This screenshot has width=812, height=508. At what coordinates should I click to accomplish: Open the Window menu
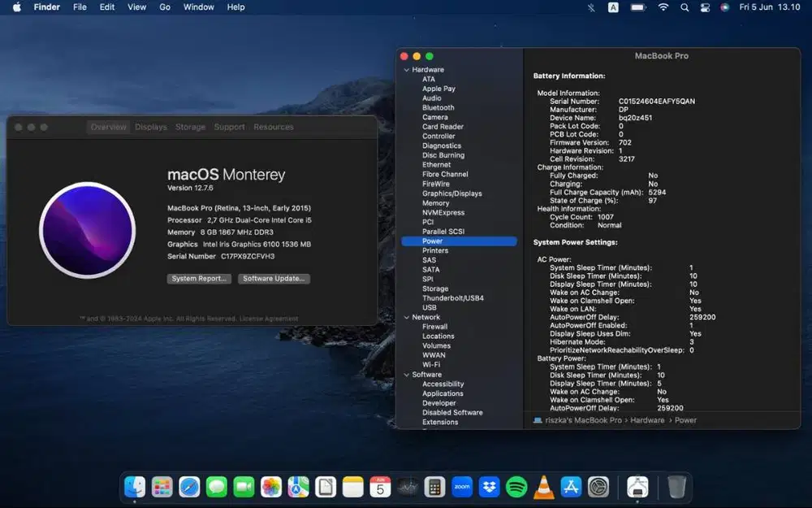[x=199, y=7]
